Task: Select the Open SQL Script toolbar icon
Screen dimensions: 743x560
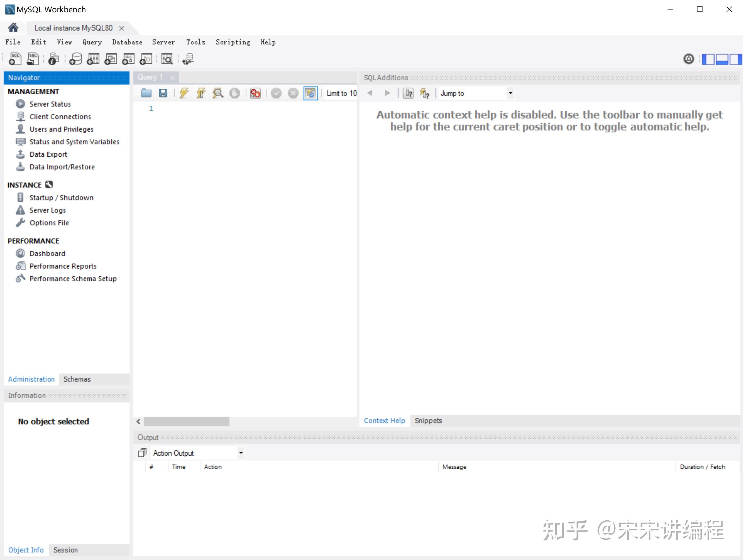Action: click(x=33, y=59)
